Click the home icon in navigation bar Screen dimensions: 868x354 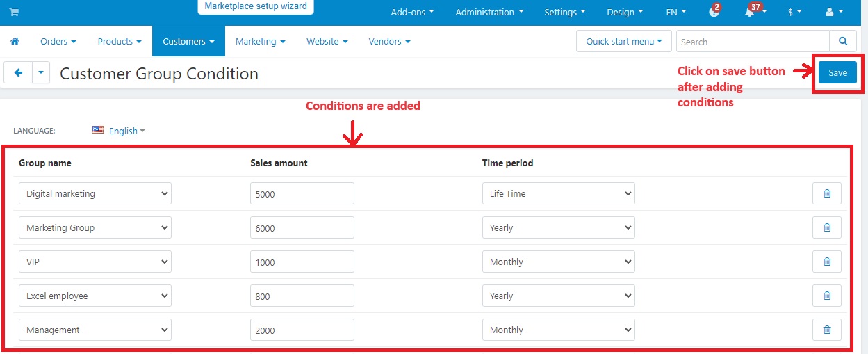(15, 42)
